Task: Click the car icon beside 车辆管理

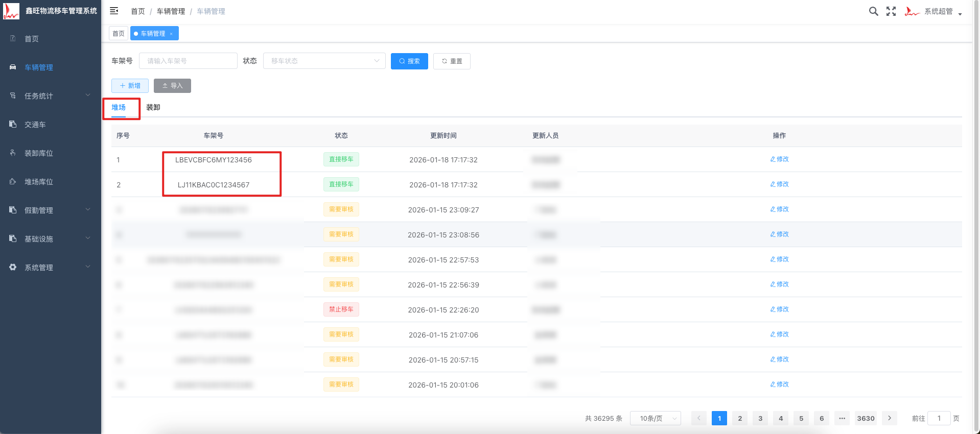Action: (x=13, y=67)
